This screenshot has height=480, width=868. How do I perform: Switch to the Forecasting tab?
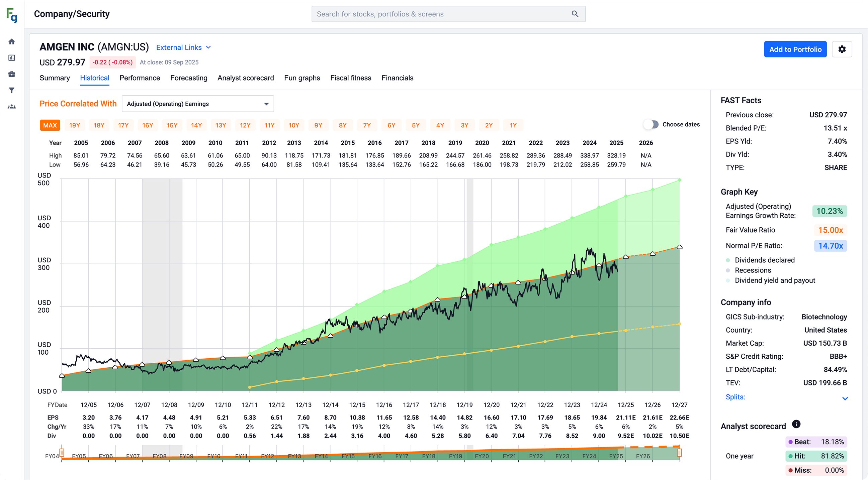[189, 78]
